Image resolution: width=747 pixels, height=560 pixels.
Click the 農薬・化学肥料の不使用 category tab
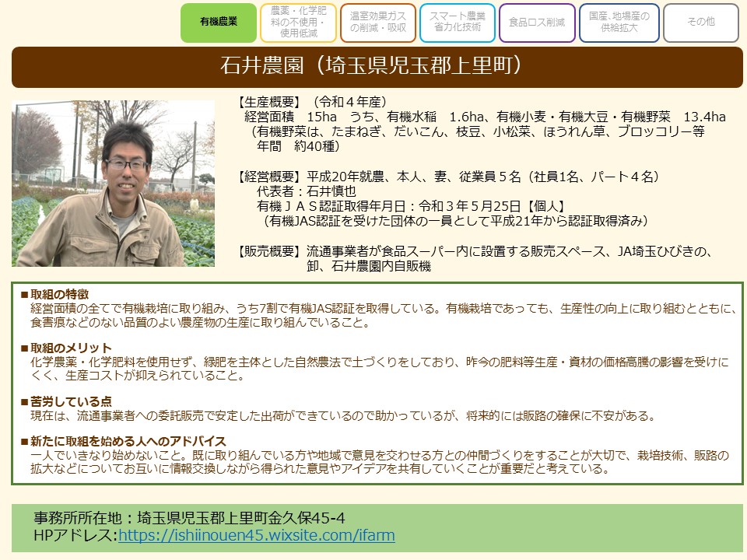tap(299, 23)
